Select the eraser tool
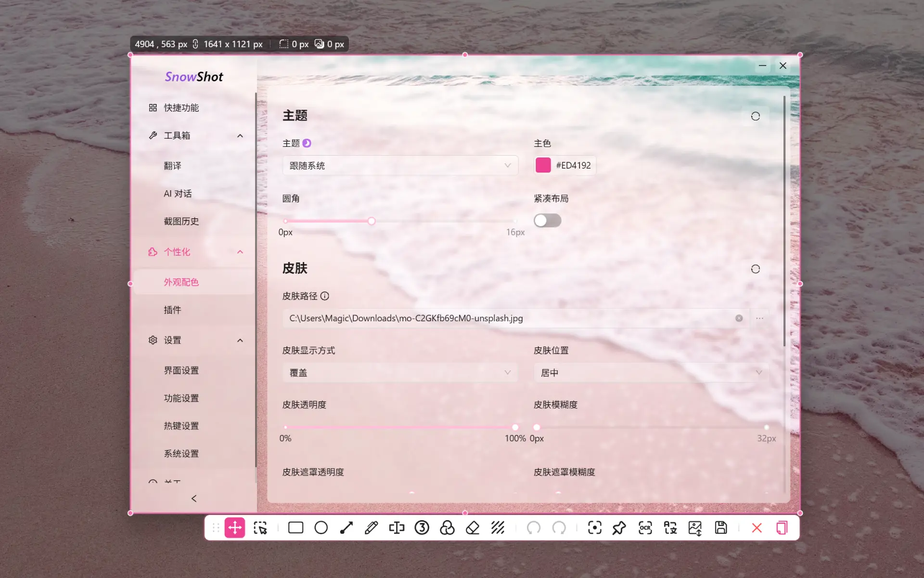 [x=472, y=528]
